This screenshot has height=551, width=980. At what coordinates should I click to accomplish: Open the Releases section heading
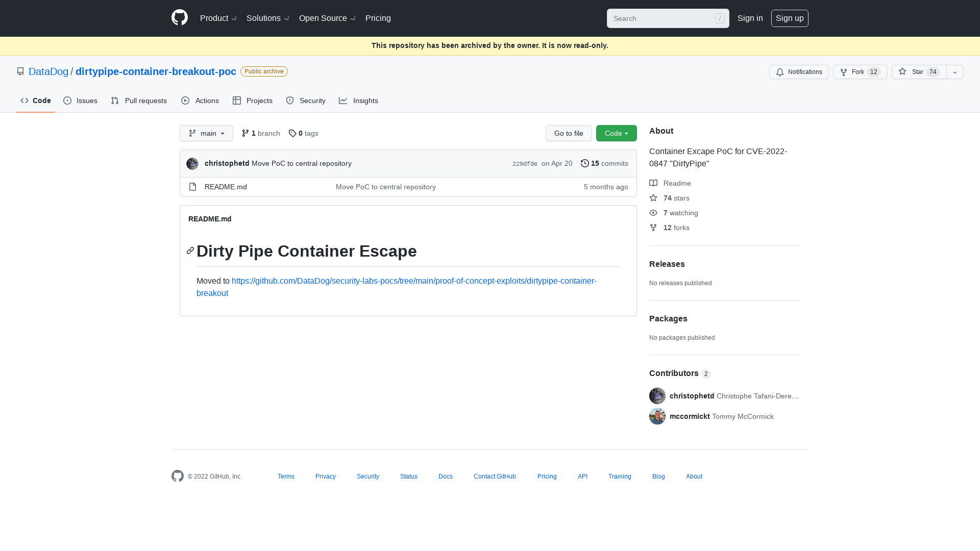coord(667,264)
